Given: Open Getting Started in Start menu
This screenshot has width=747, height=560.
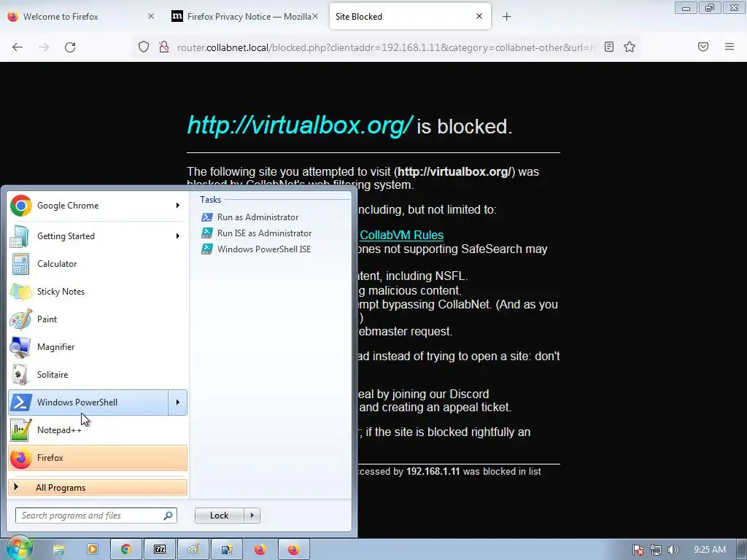Looking at the screenshot, I should pyautogui.click(x=88, y=236).
